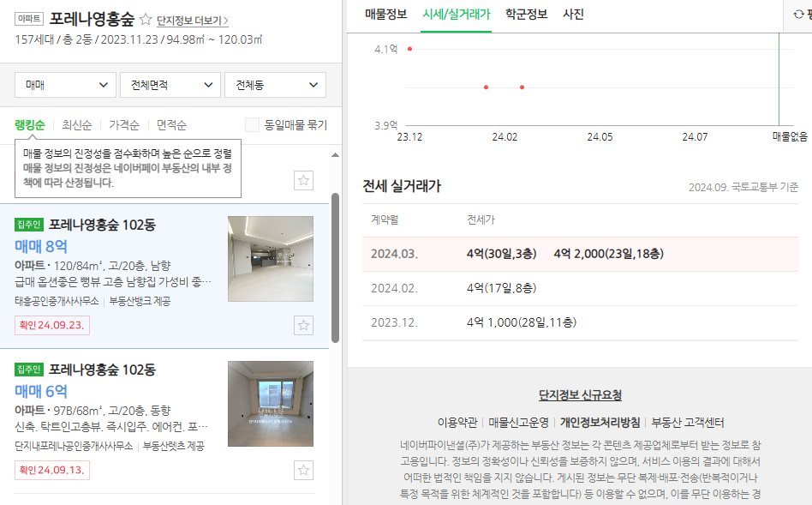Toggle the 동일매물 묶기 checkbox
812x505 pixels.
[252, 124]
